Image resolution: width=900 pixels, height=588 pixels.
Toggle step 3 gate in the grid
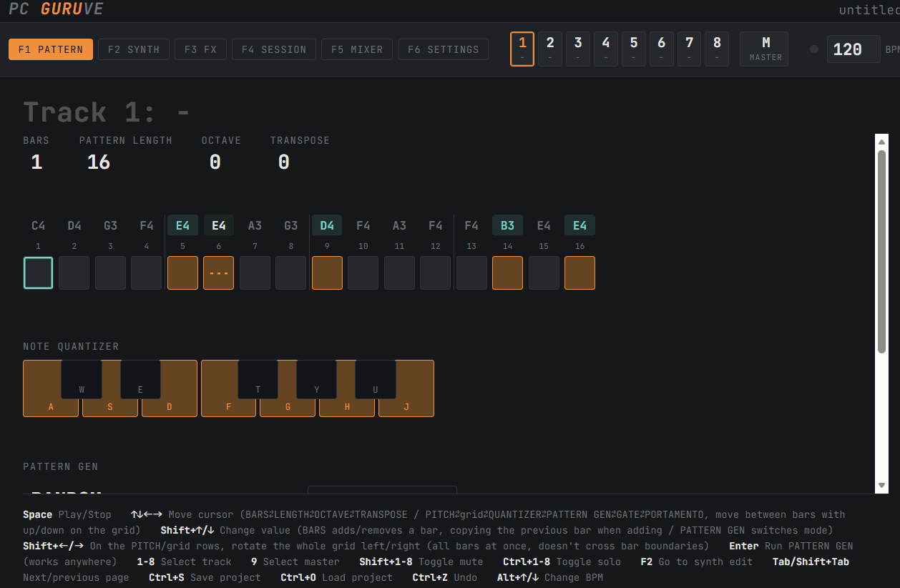pos(110,273)
